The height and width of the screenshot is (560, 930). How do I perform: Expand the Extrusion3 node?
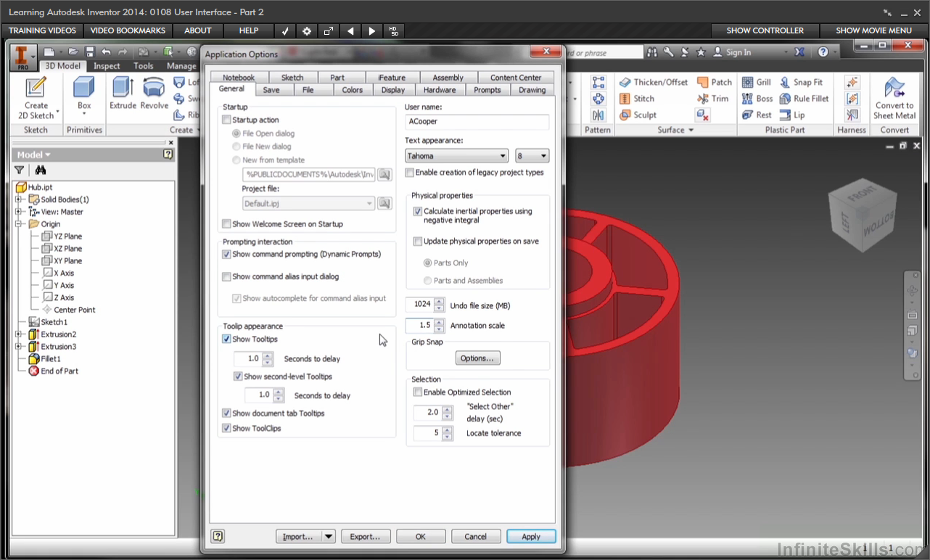20,347
